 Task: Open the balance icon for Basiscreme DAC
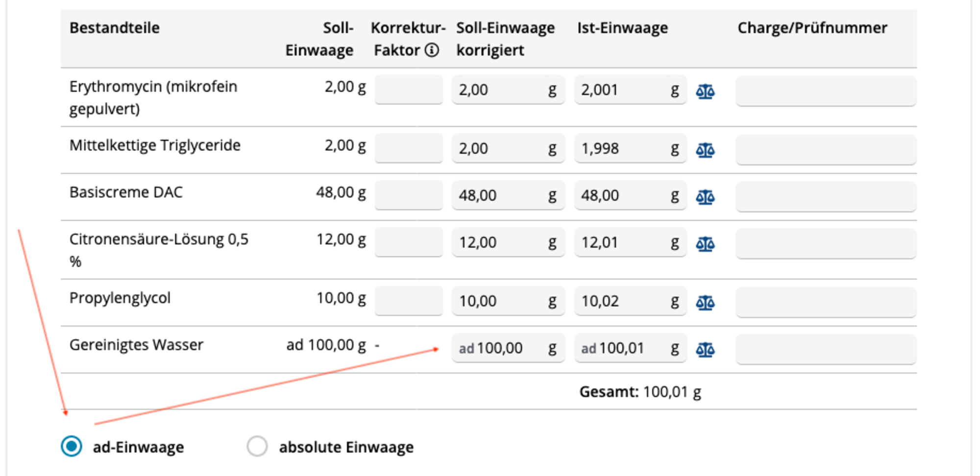[x=705, y=197]
